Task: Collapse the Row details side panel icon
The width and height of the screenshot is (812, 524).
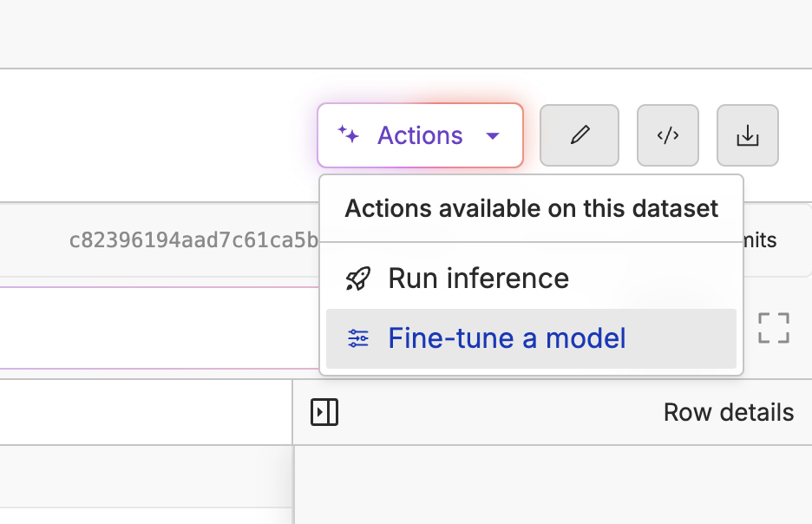Action: click(324, 413)
